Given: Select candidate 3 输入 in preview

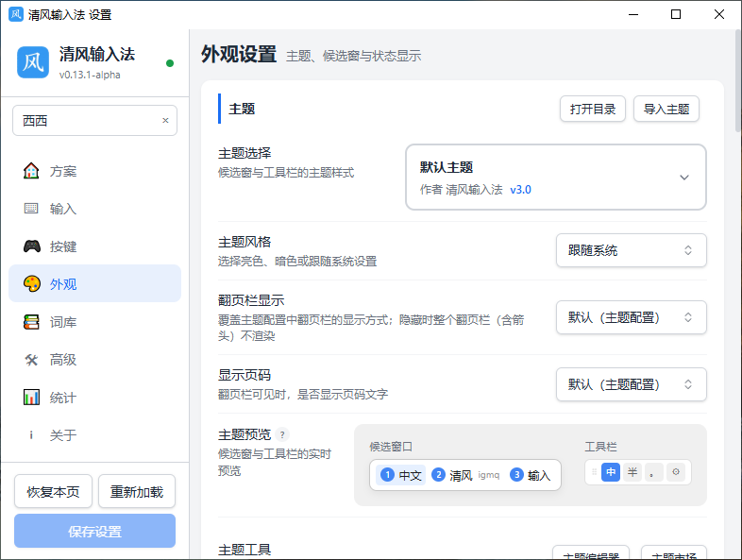Looking at the screenshot, I should (x=530, y=475).
